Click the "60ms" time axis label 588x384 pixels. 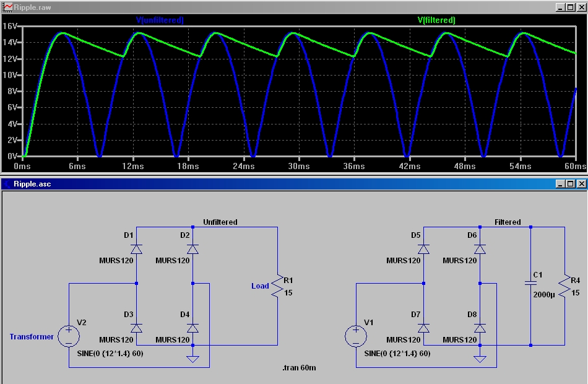coord(575,166)
